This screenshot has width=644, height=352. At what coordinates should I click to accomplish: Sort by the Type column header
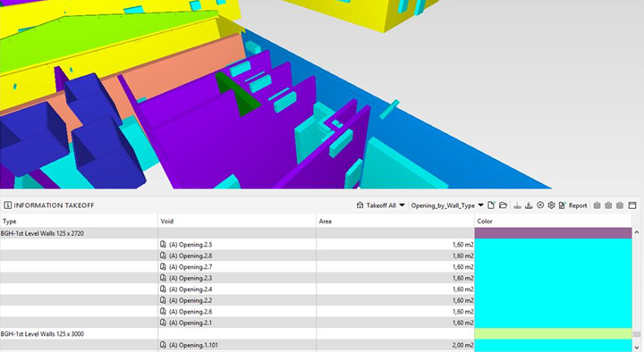pyautogui.click(x=79, y=222)
